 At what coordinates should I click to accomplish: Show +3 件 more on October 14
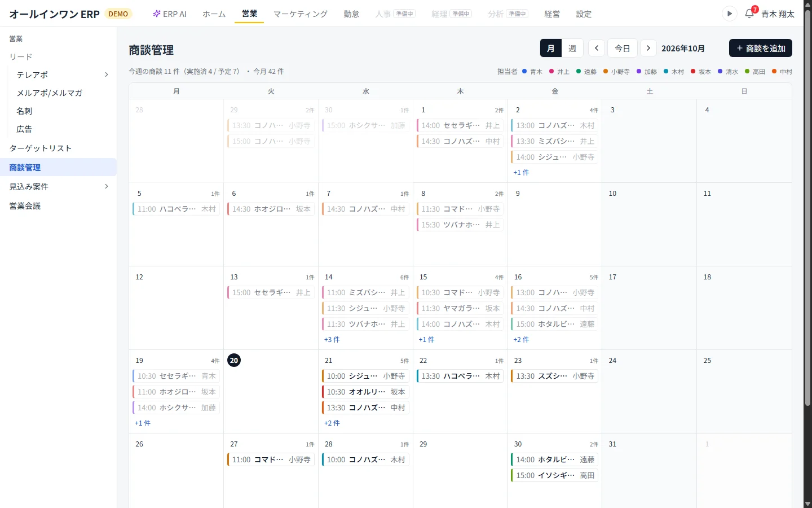[332, 339]
